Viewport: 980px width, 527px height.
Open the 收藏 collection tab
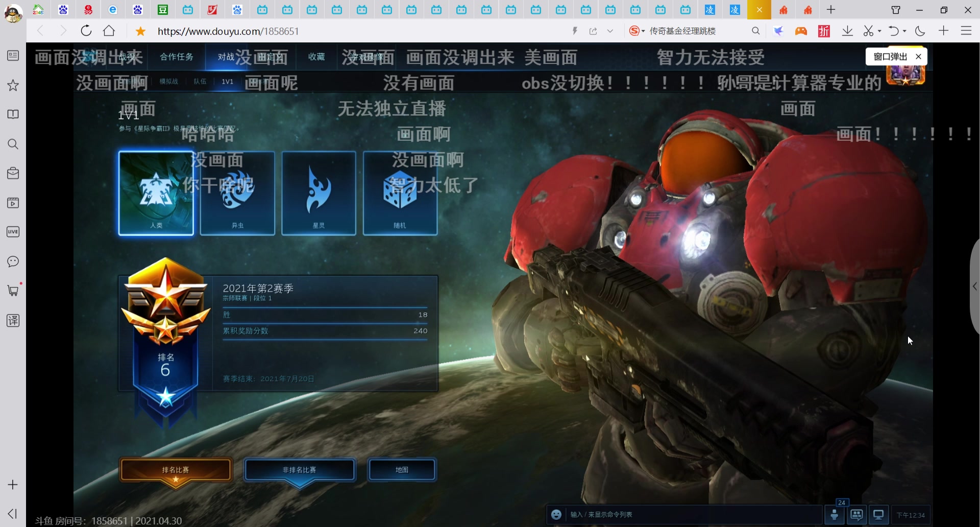[316, 57]
